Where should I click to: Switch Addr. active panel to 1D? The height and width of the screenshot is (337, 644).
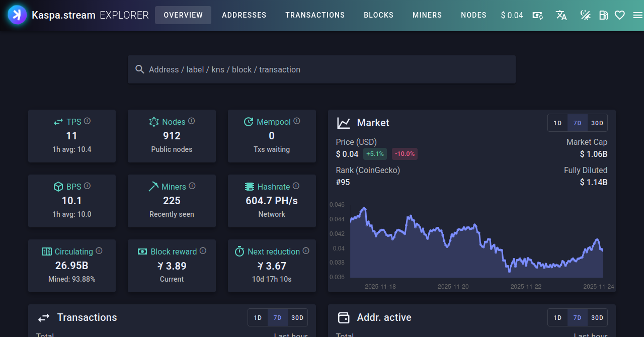[x=557, y=318]
